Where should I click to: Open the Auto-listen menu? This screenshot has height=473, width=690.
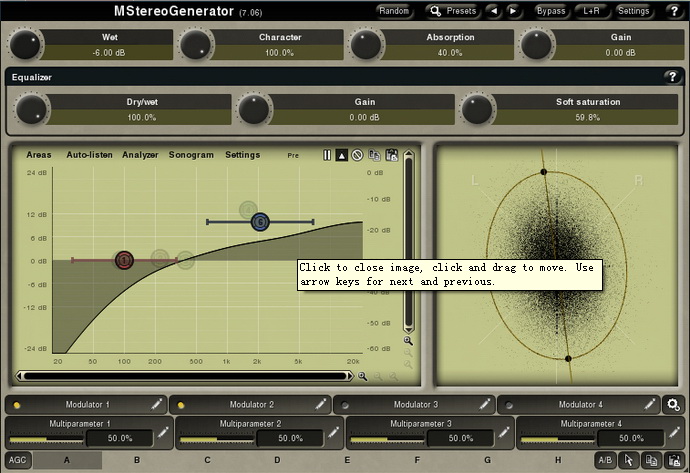[x=89, y=155]
